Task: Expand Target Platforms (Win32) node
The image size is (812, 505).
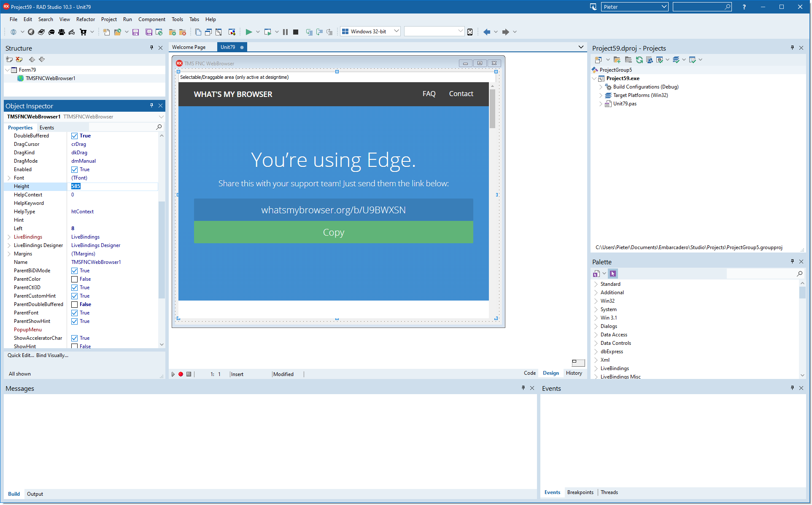Action: tap(601, 95)
